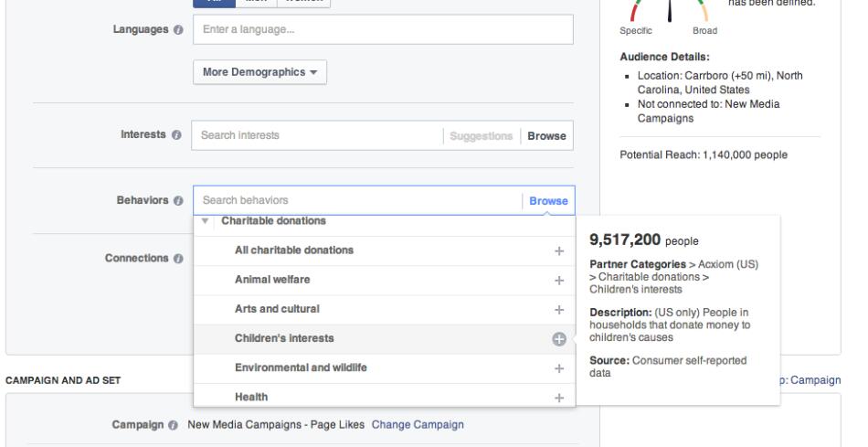Select the Health row
This screenshot has width=868, height=447.
coord(384,397)
